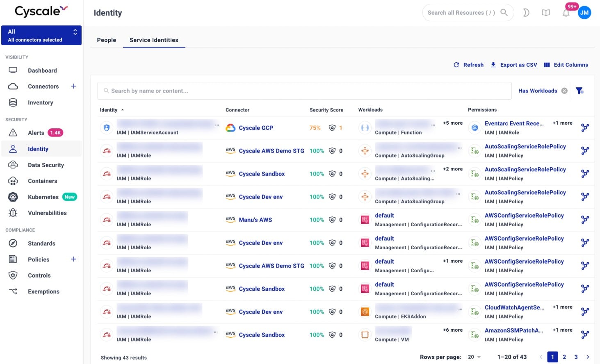This screenshot has width=600, height=364.
Task: Open the JM profile avatar
Action: 584,13
